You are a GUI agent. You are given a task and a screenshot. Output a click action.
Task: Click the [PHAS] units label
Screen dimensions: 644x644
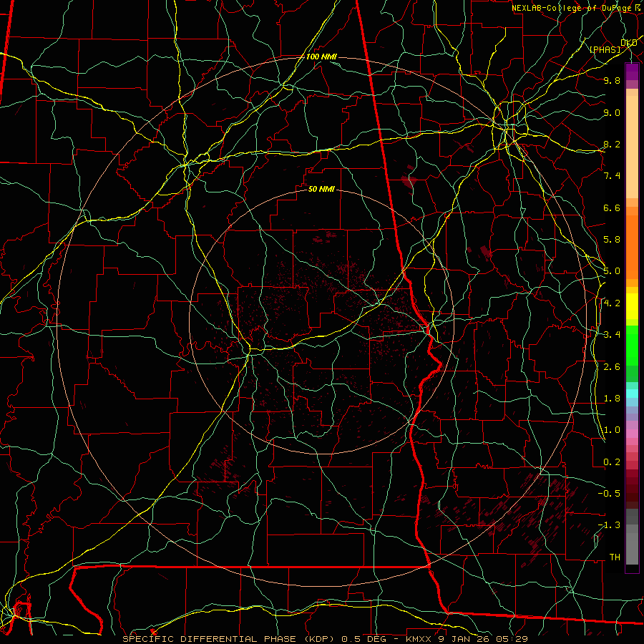605,50
